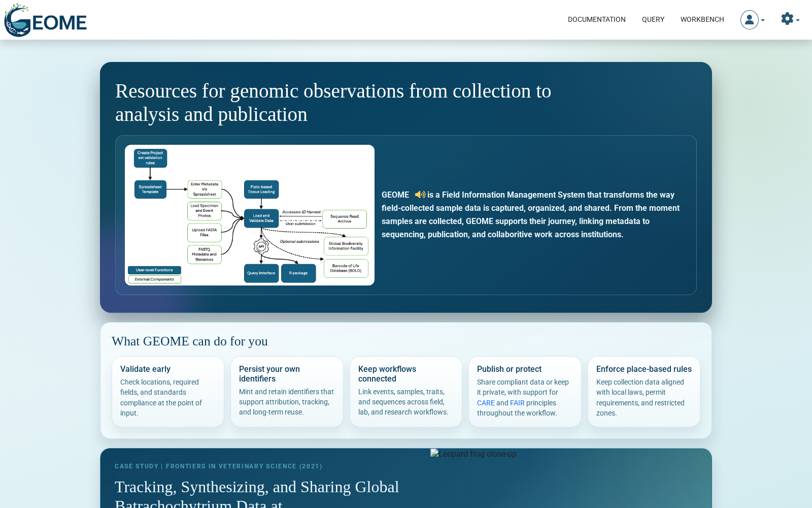Click the Load and Validate Data diagram box
Screen dimensions: 812x508
tap(261, 218)
